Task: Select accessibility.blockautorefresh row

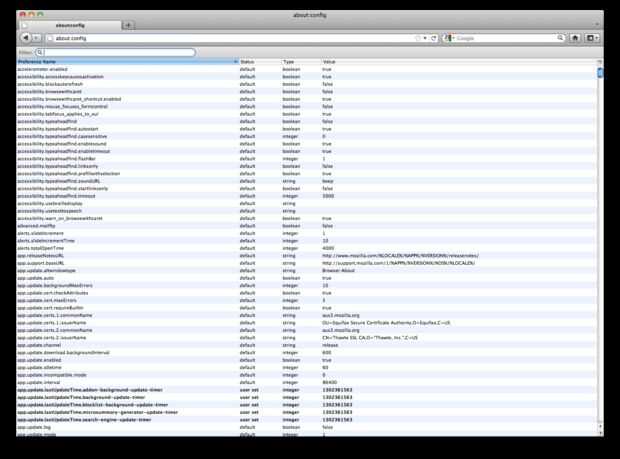Action: pyautogui.click(x=306, y=84)
